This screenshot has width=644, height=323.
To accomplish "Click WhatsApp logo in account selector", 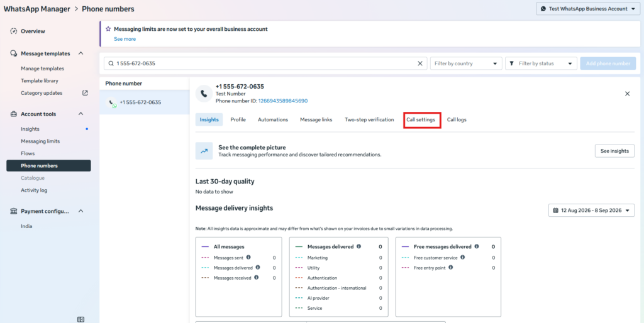I will [543, 9].
